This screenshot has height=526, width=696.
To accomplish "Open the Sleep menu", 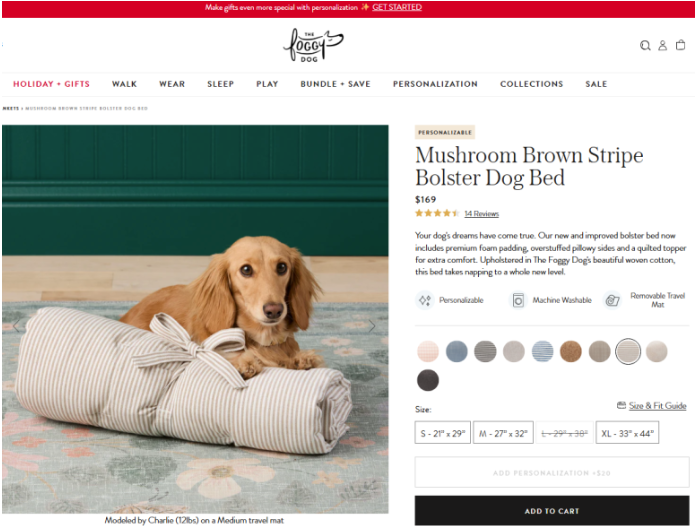I will point(221,84).
